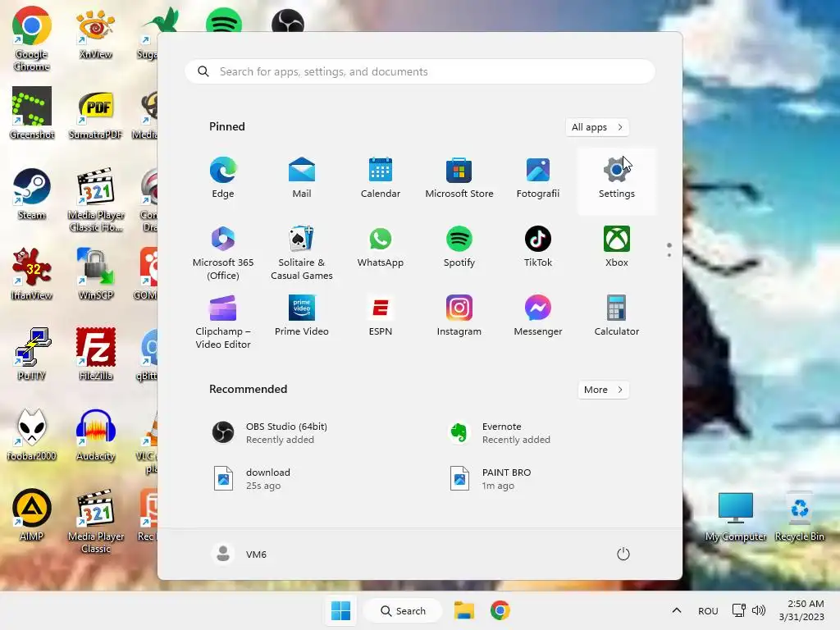Launch Prime Video

click(x=302, y=316)
